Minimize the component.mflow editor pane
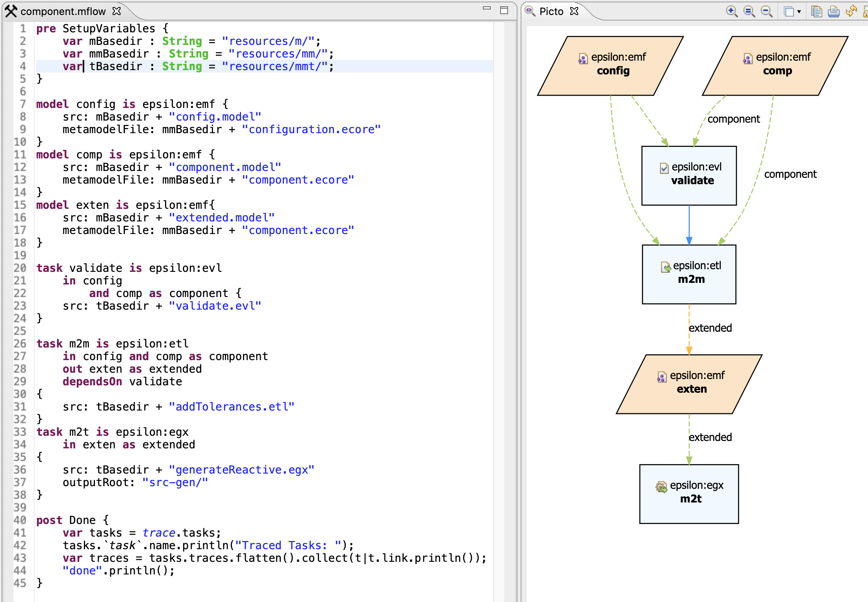The image size is (868, 602). point(487,8)
